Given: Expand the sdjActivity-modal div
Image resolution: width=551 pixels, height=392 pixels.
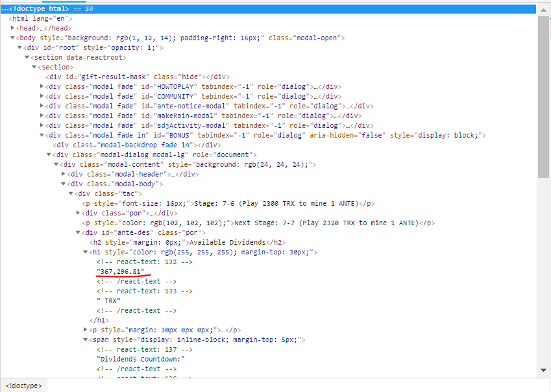Looking at the screenshot, I should [x=42, y=125].
